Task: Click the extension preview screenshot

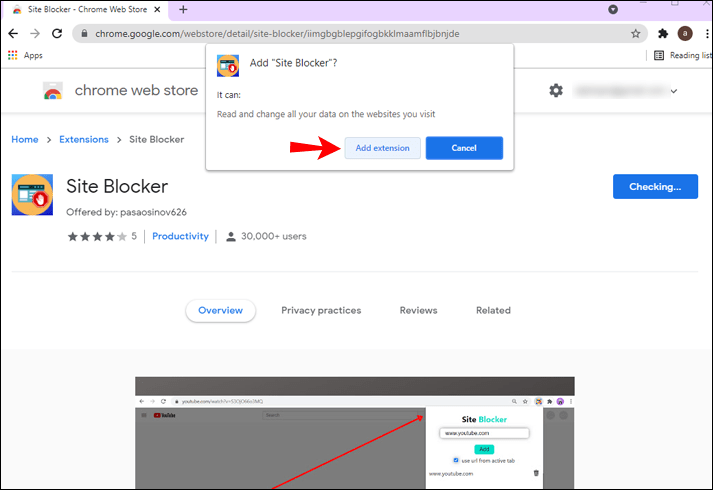Action: [x=355, y=433]
